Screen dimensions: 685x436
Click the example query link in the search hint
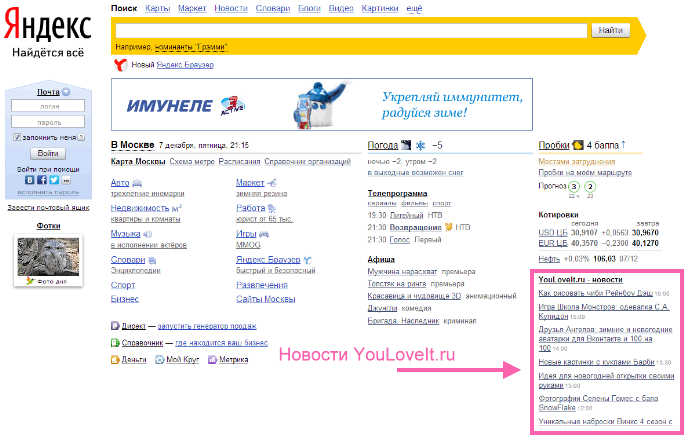[191, 47]
